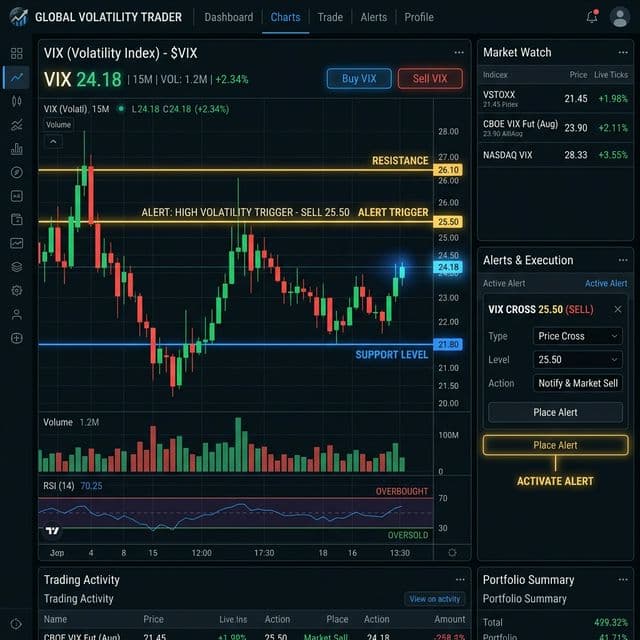Select the NASDAQ VIX row
Screen dimensions: 640x640
click(x=555, y=155)
